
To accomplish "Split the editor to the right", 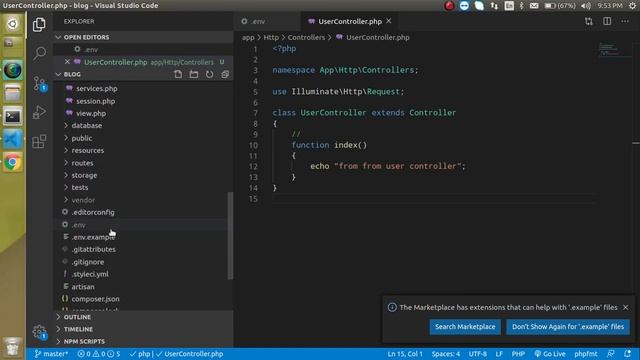I will coord(607,21).
